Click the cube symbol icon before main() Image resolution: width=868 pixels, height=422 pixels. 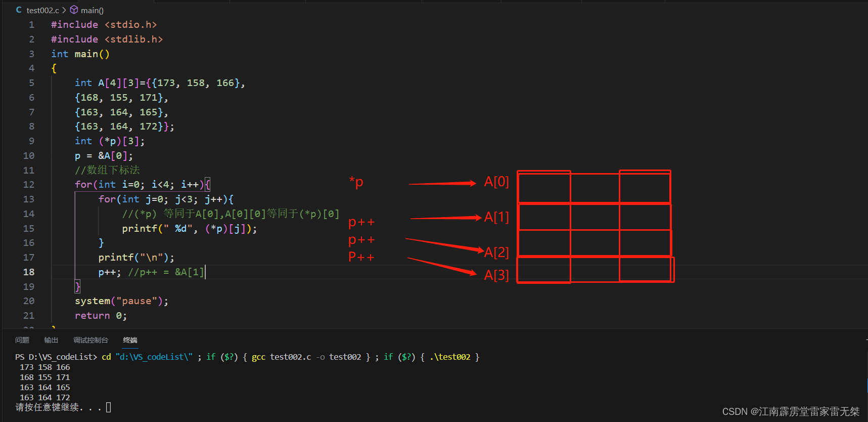(x=74, y=10)
